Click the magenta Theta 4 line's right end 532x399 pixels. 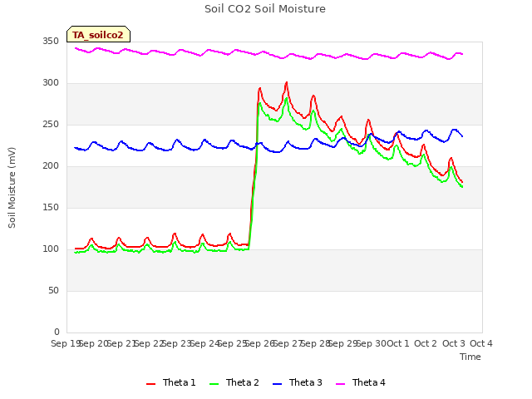click(462, 54)
